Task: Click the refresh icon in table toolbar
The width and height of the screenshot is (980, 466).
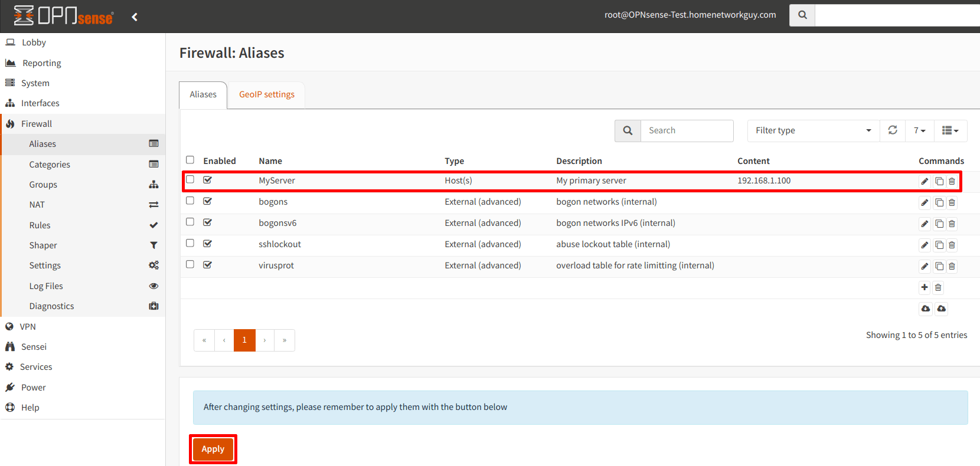Action: tap(893, 130)
